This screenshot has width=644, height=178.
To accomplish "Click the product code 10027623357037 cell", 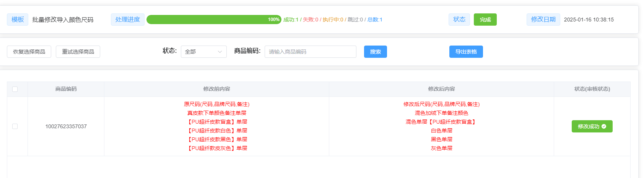I will click(x=66, y=126).
